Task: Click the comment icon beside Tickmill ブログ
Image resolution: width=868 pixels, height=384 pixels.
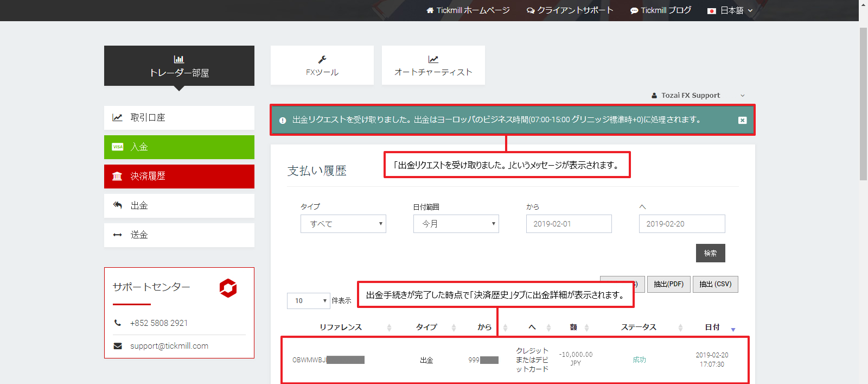Action: coord(634,11)
